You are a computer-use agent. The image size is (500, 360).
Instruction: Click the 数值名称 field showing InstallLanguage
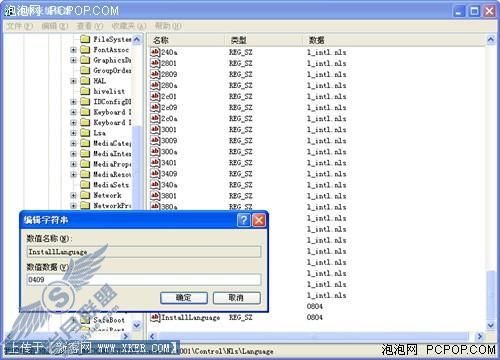[x=144, y=252]
